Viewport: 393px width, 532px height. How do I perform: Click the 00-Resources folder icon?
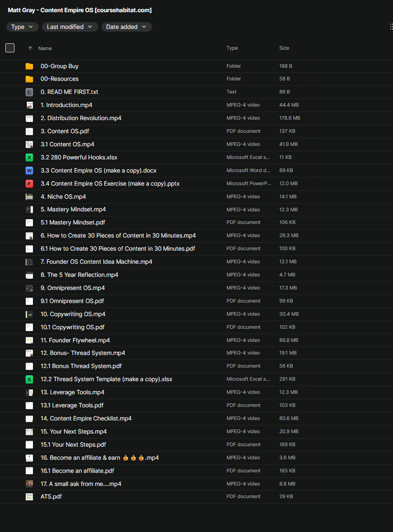tap(29, 79)
